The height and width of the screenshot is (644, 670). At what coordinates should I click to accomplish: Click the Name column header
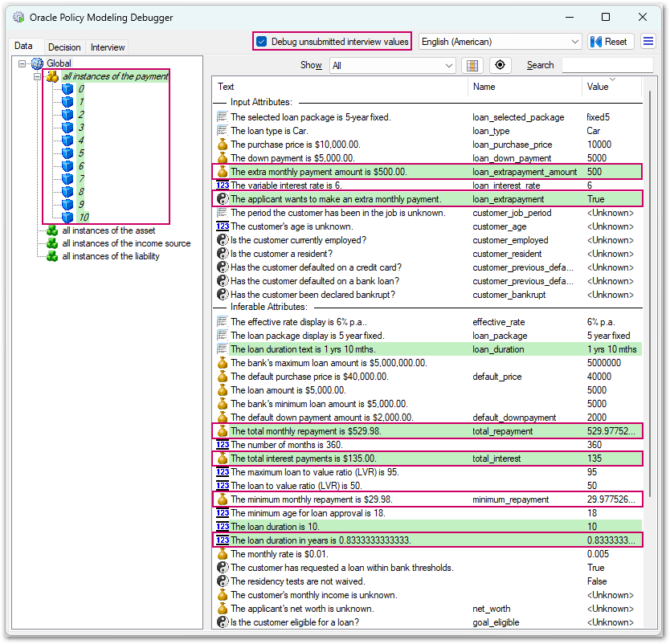pyautogui.click(x=525, y=87)
